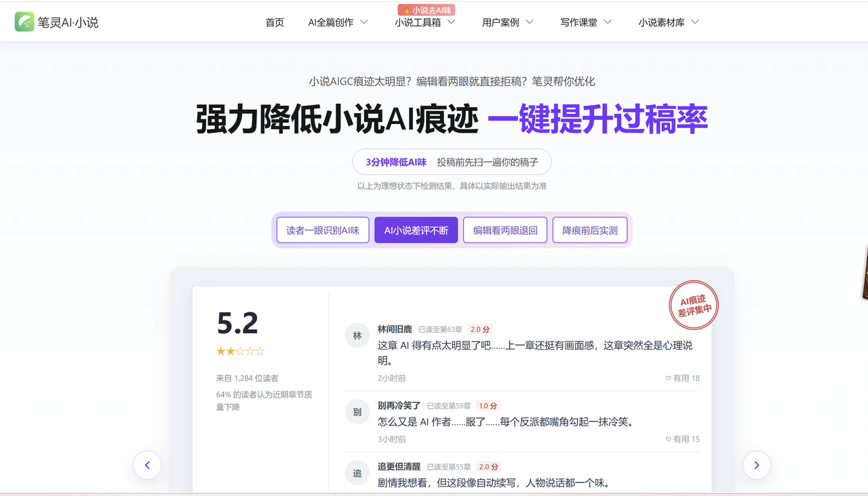
Task: Mark 林间旧鹿 review as 有用 18
Action: point(682,378)
